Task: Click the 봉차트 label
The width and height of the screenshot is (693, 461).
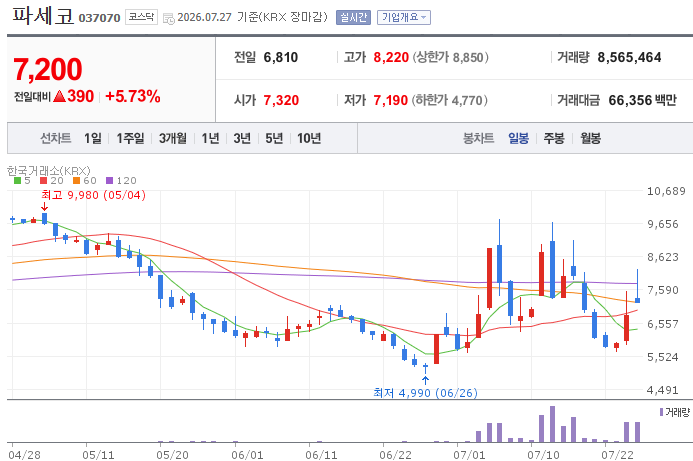Action: tap(479, 138)
